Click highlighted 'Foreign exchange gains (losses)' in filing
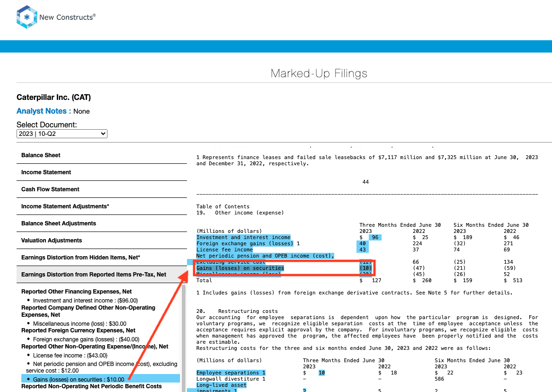The width and height of the screenshot is (552, 392). pyautogui.click(x=245, y=243)
